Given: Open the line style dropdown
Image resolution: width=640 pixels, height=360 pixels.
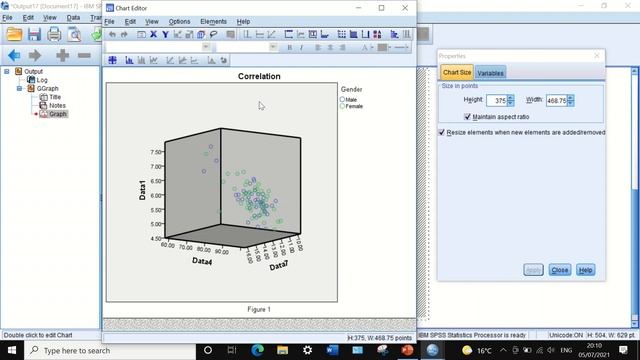Looking at the screenshot, I should [402, 48].
